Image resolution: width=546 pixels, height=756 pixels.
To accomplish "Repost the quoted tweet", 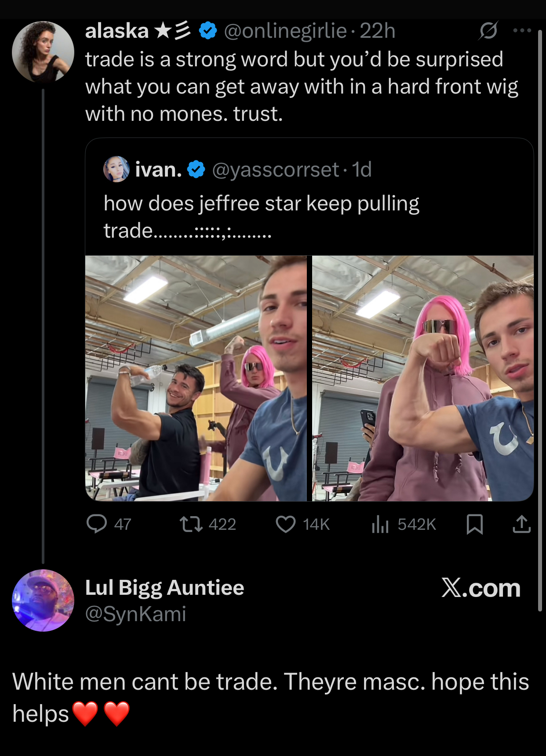I will coord(191,524).
